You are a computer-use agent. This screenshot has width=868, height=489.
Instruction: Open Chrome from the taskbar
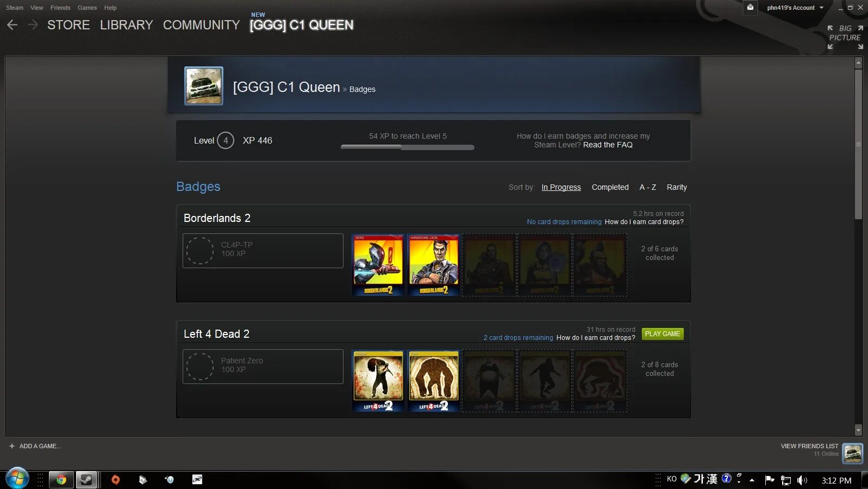pos(61,480)
